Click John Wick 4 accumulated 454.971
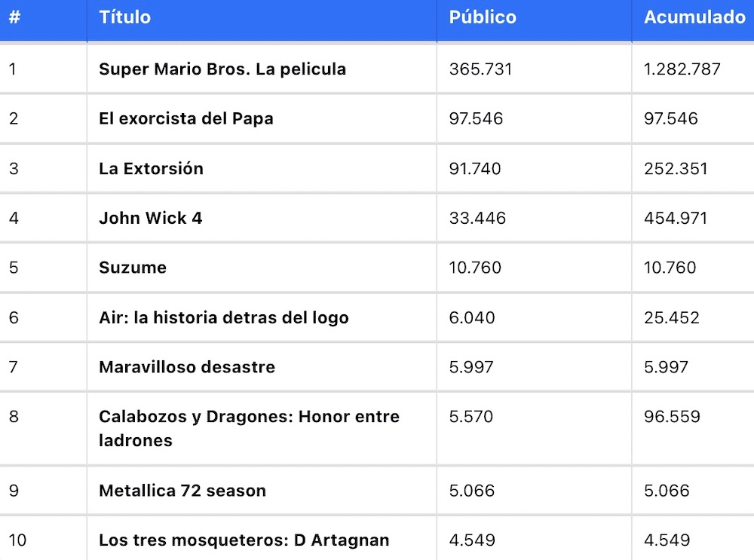Image resolution: width=754 pixels, height=560 pixels. pos(676,219)
